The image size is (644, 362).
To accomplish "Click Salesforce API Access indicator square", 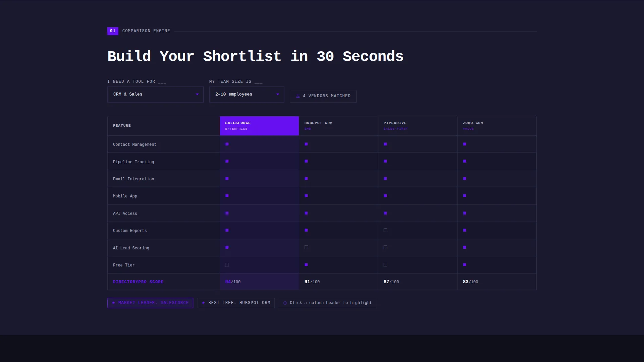I will (227, 213).
